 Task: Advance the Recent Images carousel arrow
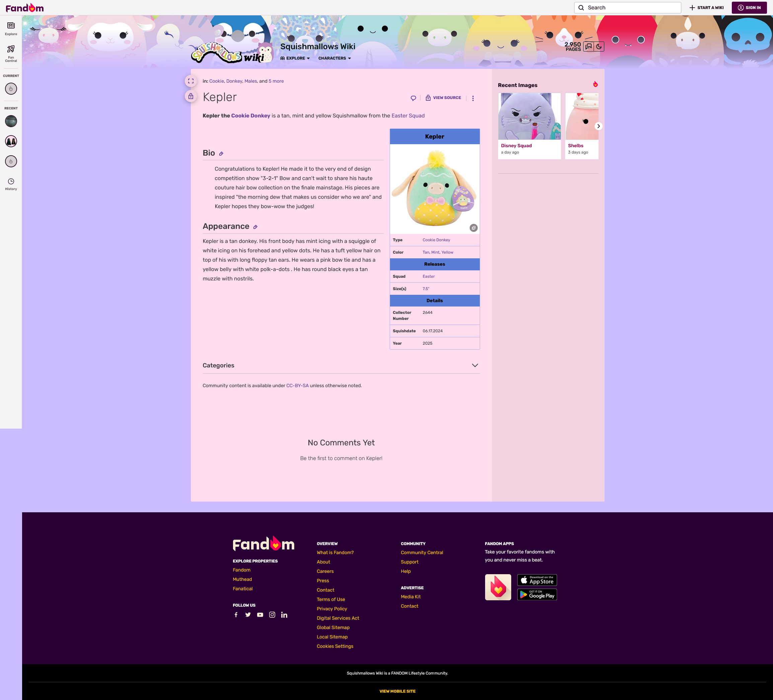(x=598, y=126)
